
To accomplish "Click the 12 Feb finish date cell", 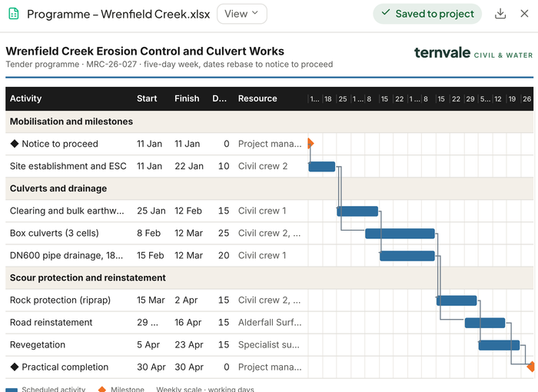I will [x=188, y=211].
